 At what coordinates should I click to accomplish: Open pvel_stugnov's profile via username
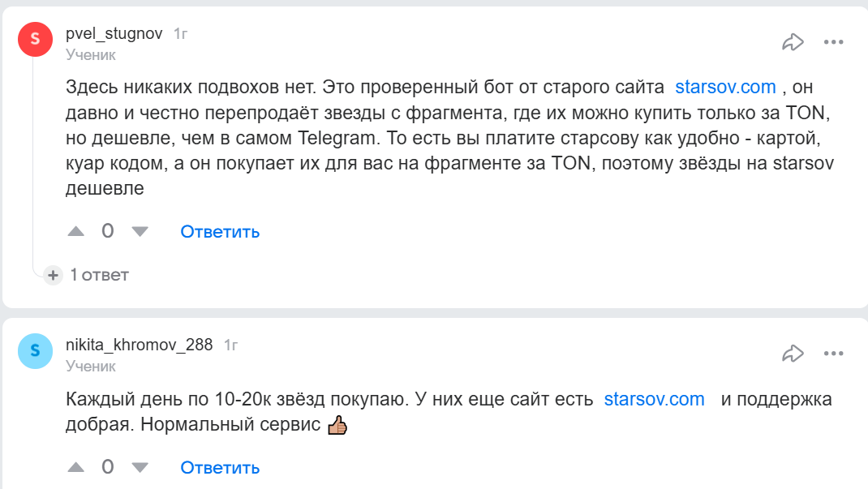[x=114, y=34]
